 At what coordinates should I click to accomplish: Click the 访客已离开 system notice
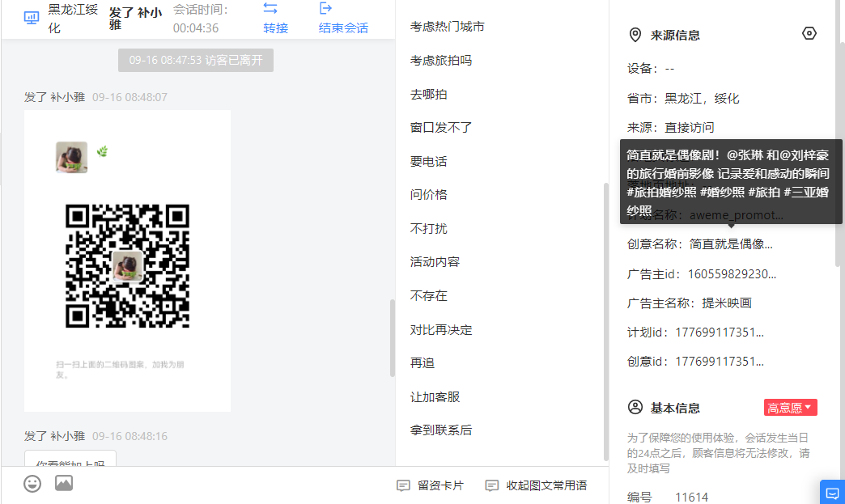(196, 60)
